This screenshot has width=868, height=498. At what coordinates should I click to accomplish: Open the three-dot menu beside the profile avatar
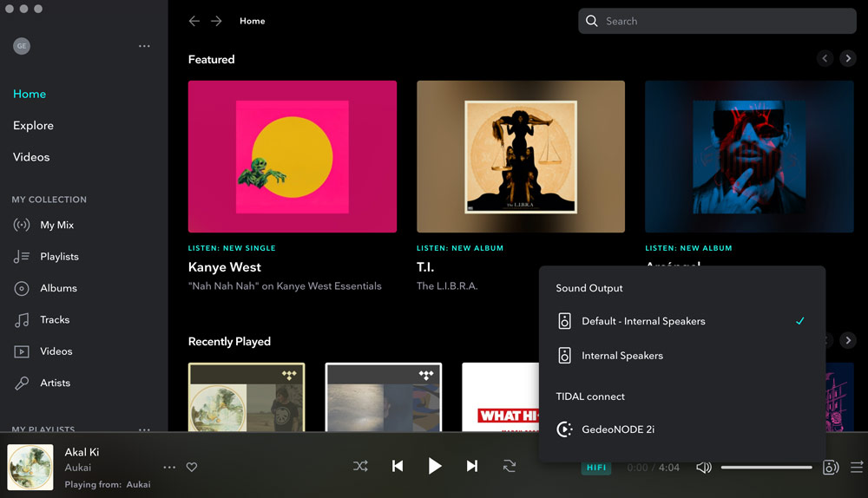(144, 46)
